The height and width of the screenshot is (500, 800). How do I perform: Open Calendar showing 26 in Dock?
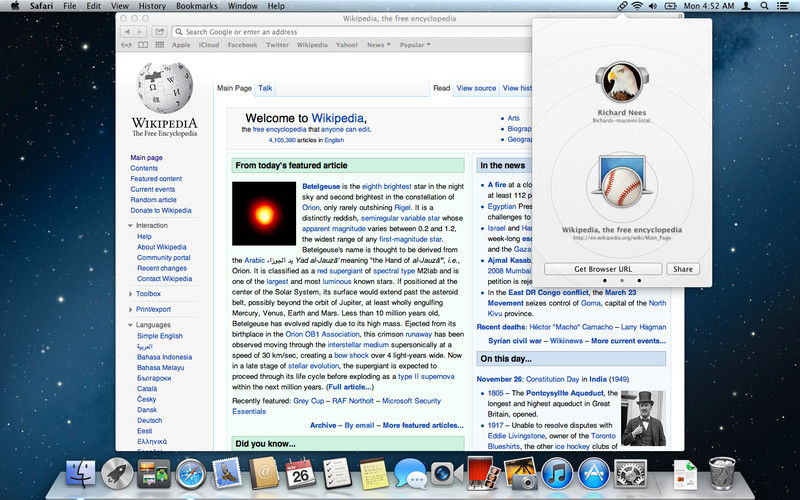coord(300,473)
